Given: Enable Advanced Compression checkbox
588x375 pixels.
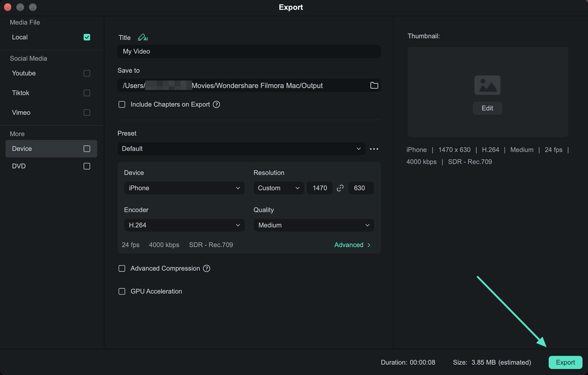Looking at the screenshot, I should click(122, 269).
